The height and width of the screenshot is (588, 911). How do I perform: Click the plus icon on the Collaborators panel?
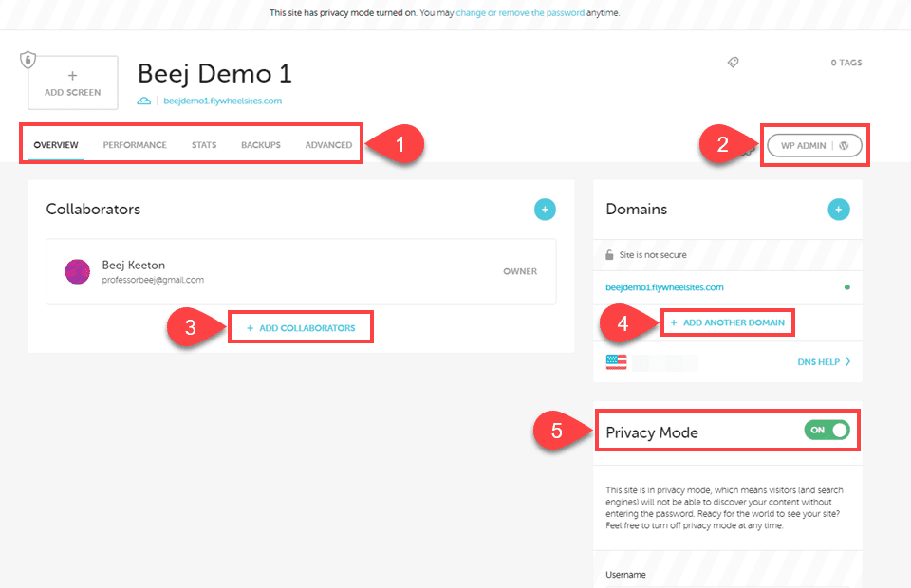pyautogui.click(x=545, y=209)
